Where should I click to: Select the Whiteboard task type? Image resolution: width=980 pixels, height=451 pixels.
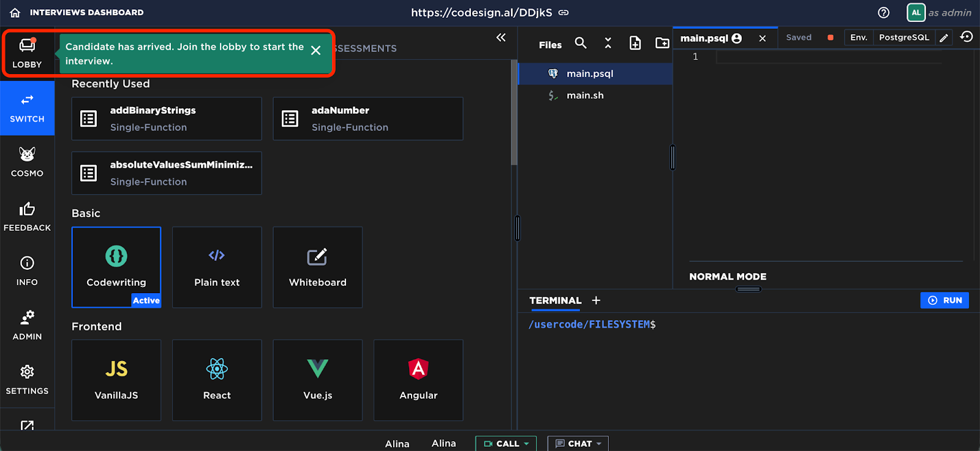point(317,267)
